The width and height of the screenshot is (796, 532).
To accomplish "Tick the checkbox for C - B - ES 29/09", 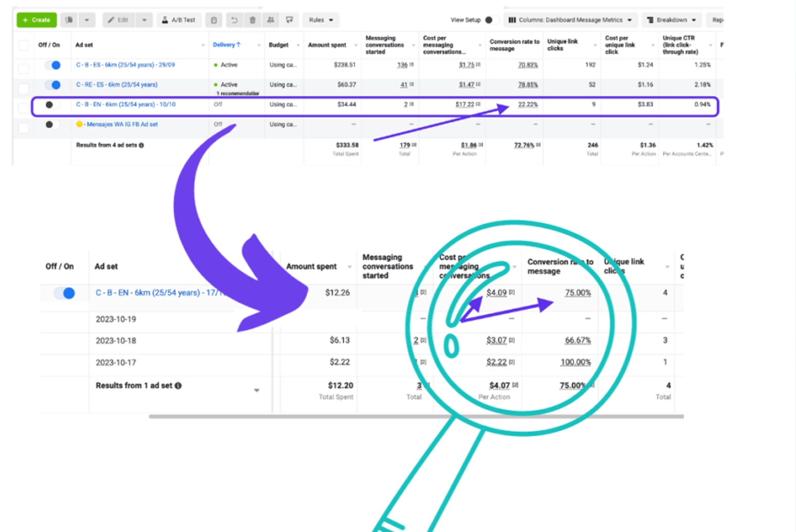I will pos(23,68).
